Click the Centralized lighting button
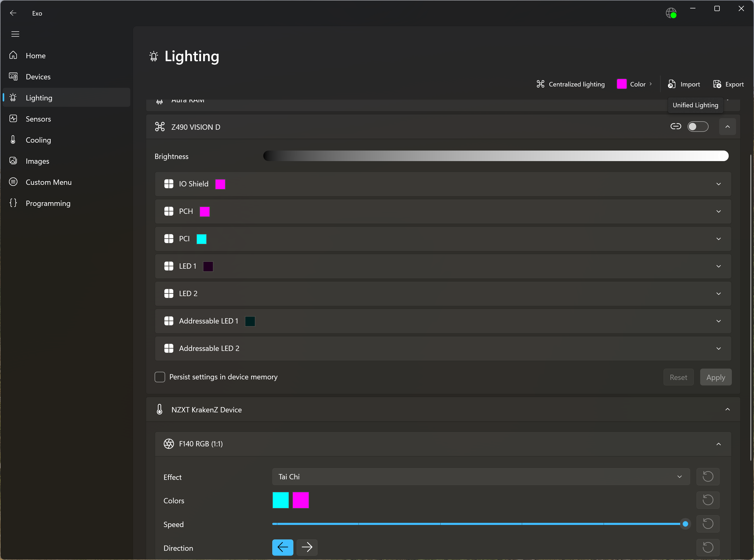Screen dimensions: 754x560 tap(570, 84)
